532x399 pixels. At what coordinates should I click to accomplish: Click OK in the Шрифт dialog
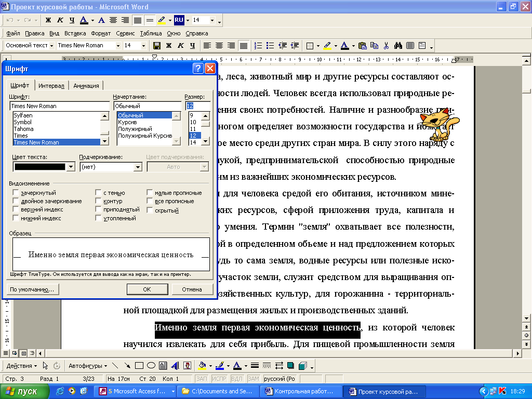147,289
